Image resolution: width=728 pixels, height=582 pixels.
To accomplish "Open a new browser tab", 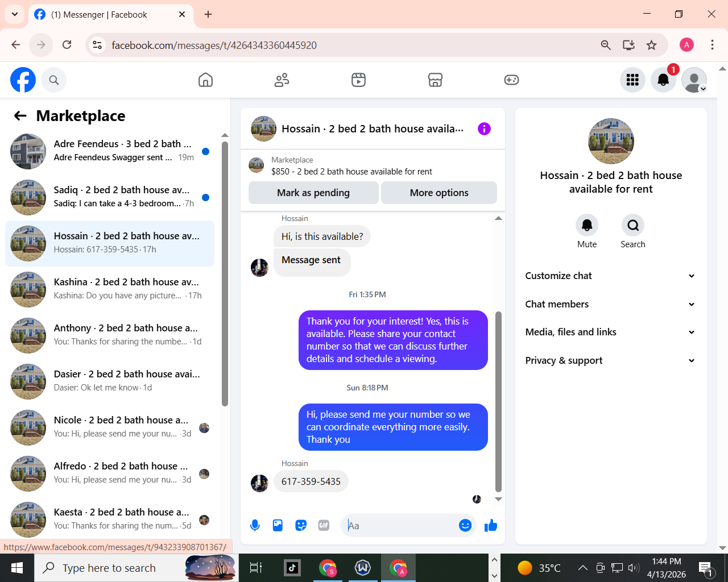I will pos(208,14).
